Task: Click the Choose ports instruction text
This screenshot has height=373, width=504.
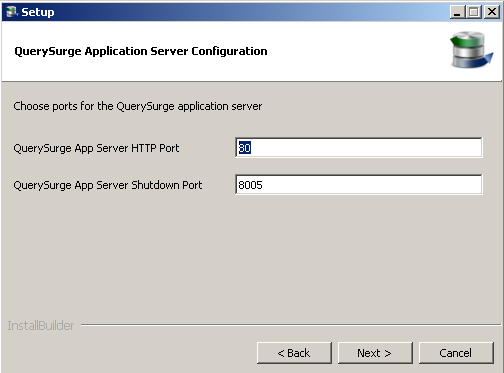Action: pos(138,106)
